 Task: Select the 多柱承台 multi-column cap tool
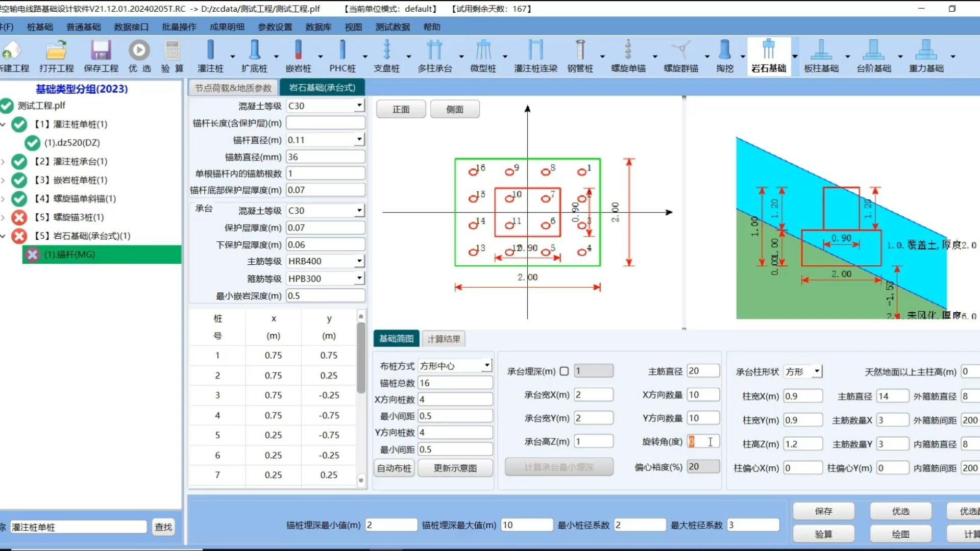tap(435, 56)
